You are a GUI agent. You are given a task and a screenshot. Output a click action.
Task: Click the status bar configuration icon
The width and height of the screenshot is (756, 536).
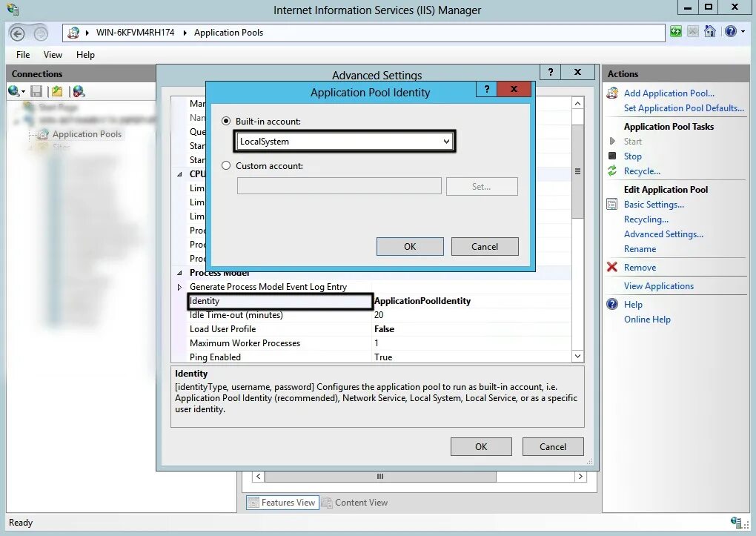[736, 522]
